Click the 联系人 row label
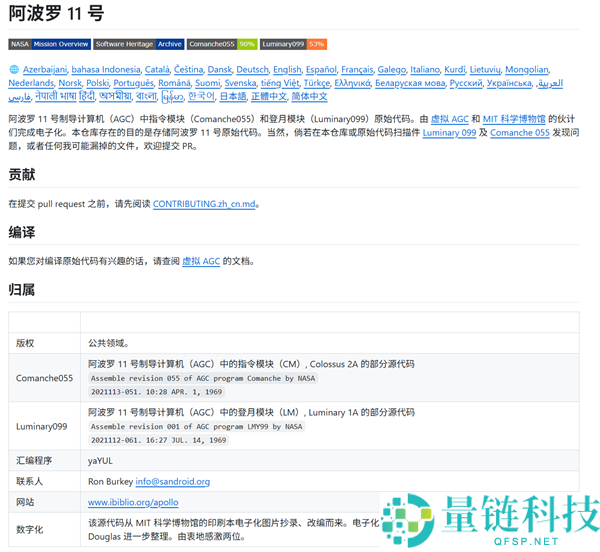The image size is (600, 552). (x=29, y=481)
